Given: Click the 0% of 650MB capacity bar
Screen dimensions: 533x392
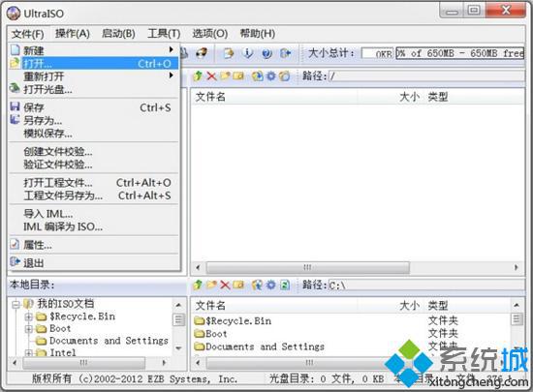Looking at the screenshot, I should (x=460, y=53).
